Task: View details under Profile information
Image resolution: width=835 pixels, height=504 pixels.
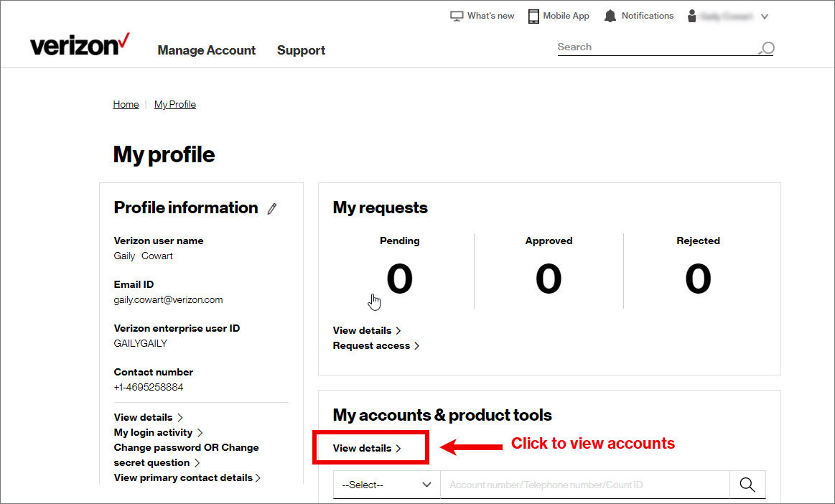Action: point(148,417)
